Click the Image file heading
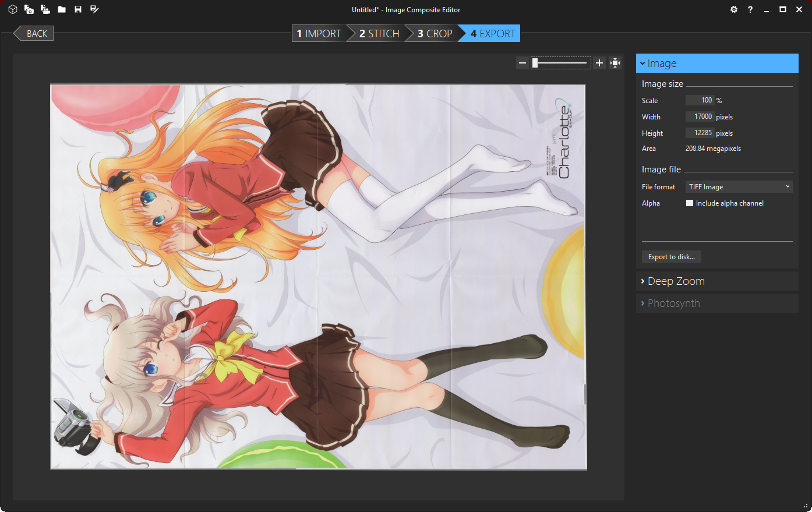Image resolution: width=812 pixels, height=512 pixels. point(661,170)
